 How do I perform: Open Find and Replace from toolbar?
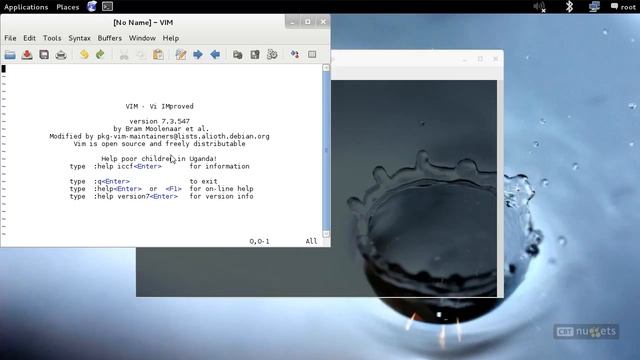(181, 54)
